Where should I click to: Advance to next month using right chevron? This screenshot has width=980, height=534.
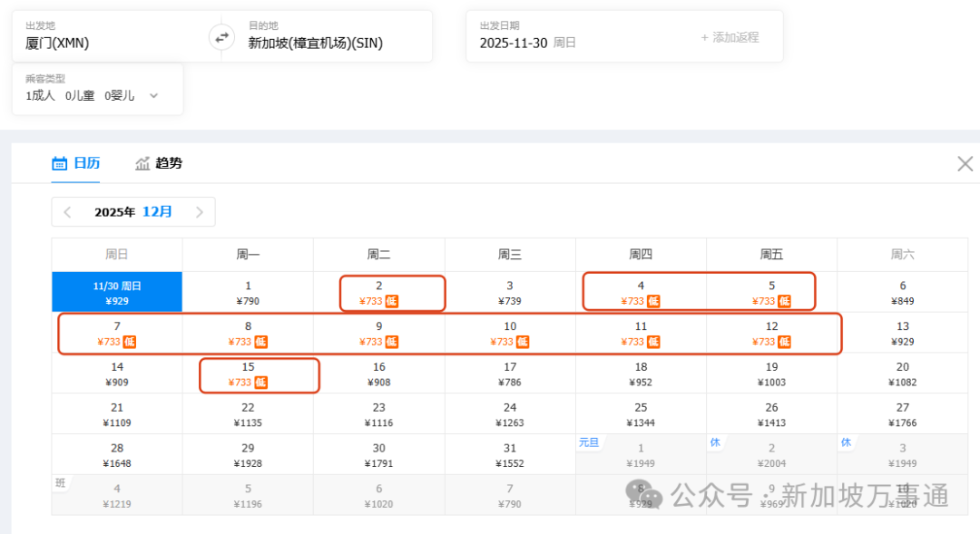coord(200,211)
